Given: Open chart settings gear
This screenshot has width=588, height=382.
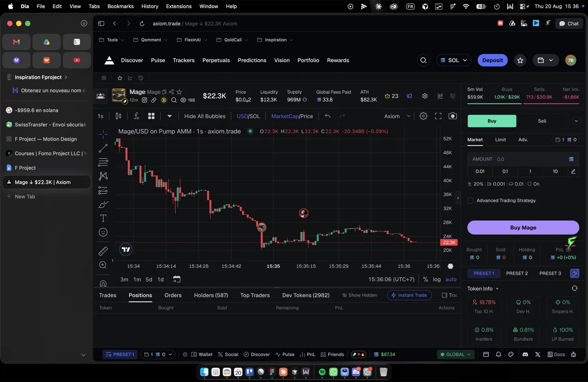Looking at the screenshot, I should pos(423,116).
